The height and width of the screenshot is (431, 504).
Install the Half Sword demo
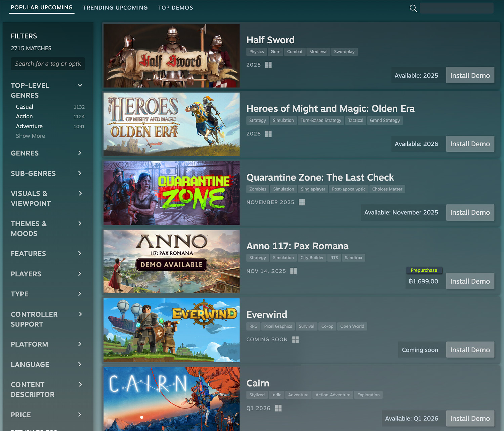(x=470, y=76)
